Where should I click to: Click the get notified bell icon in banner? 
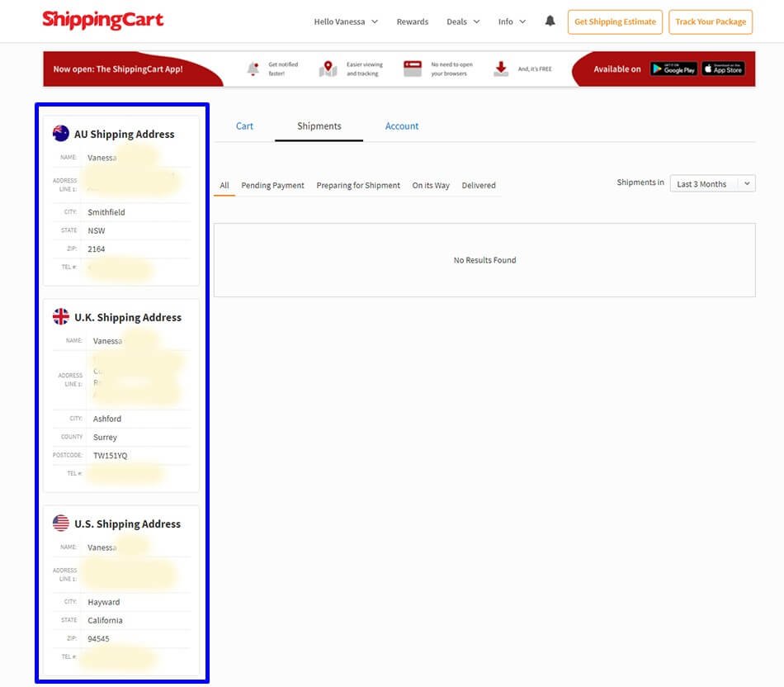click(253, 69)
